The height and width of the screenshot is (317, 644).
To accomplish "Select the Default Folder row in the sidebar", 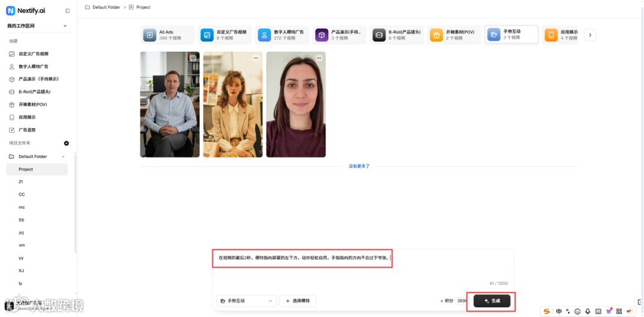I will click(36, 157).
